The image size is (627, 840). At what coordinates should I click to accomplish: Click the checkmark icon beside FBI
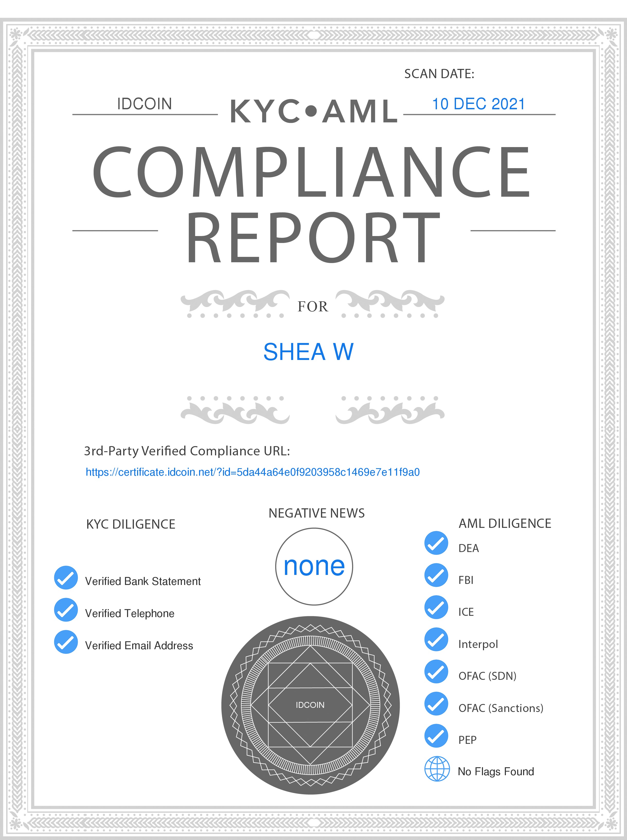pos(436,575)
